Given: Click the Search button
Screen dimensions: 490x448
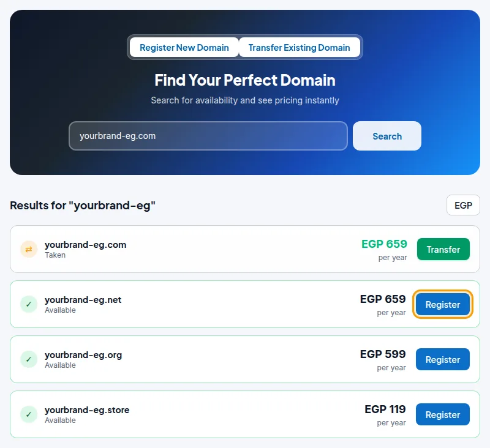Looking at the screenshot, I should click(387, 136).
